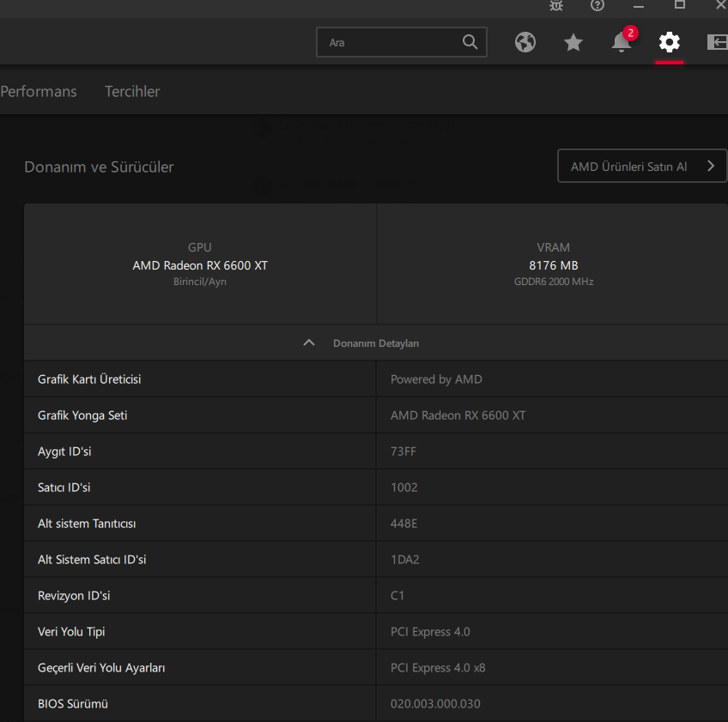Open the settings gear icon
The width and height of the screenshot is (728, 722).
click(x=670, y=42)
